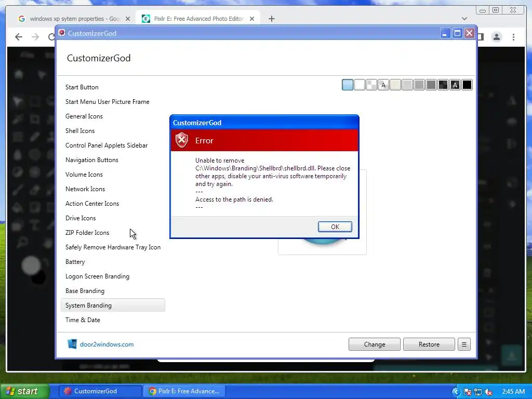This screenshot has width=532, height=399.
Task: Click the browser back arrow
Action: pyautogui.click(x=19, y=37)
